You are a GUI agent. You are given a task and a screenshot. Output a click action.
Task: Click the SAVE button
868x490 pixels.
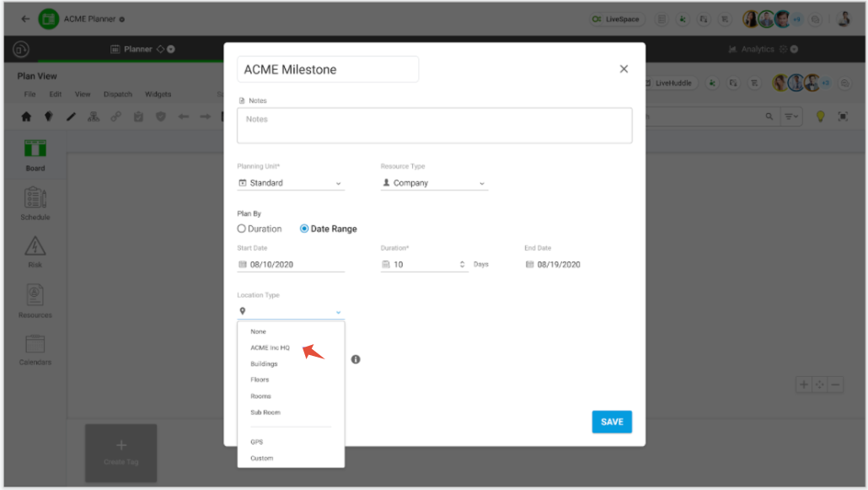click(612, 422)
